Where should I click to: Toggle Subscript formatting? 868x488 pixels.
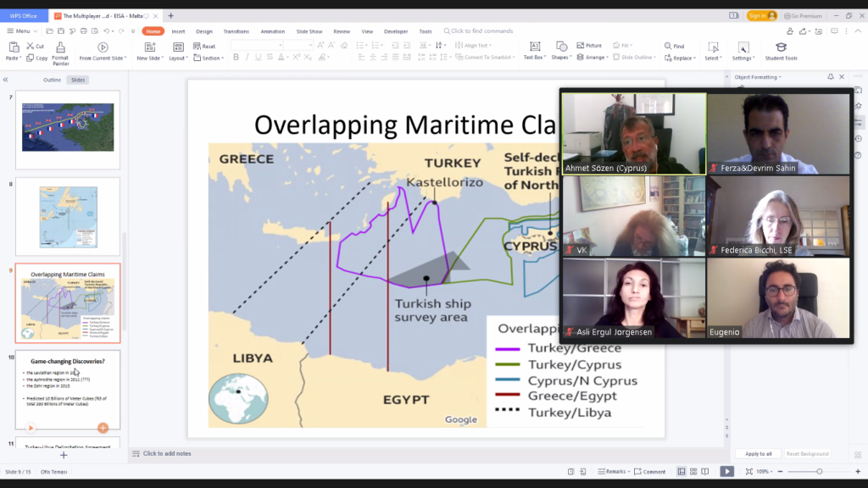point(308,57)
